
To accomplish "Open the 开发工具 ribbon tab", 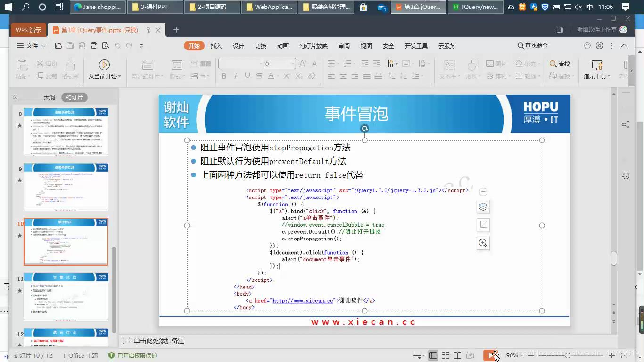I will [x=416, y=46].
